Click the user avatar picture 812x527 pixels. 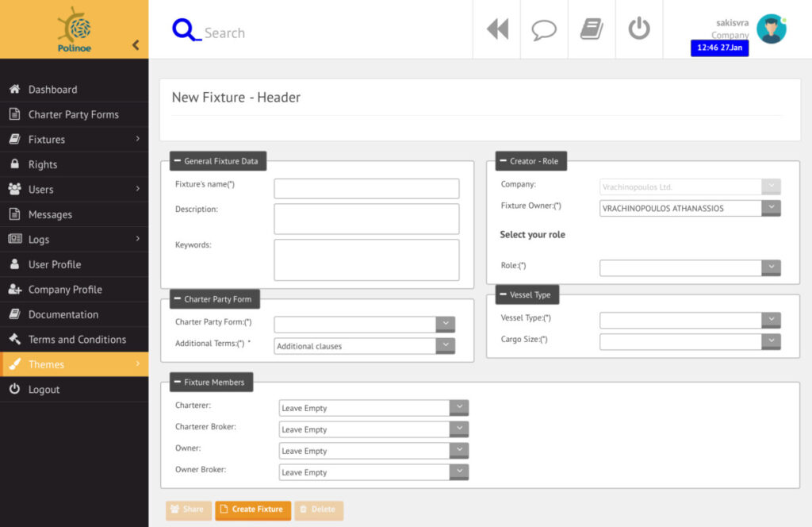coord(771,29)
